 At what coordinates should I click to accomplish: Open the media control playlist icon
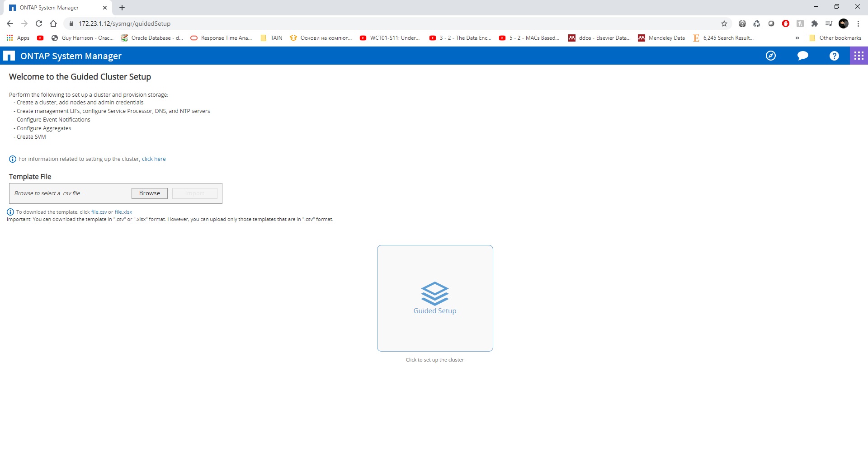coord(829,23)
